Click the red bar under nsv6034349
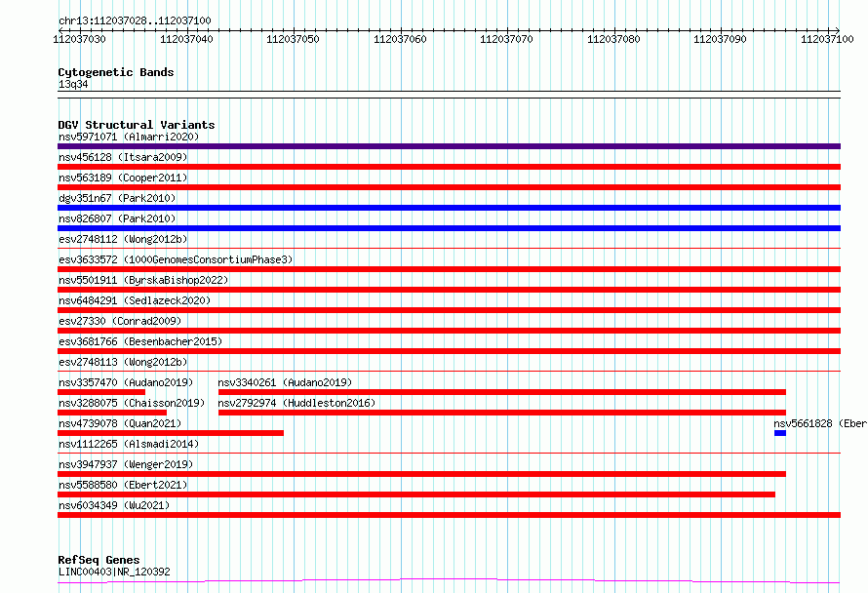The image size is (868, 593). click(449, 515)
